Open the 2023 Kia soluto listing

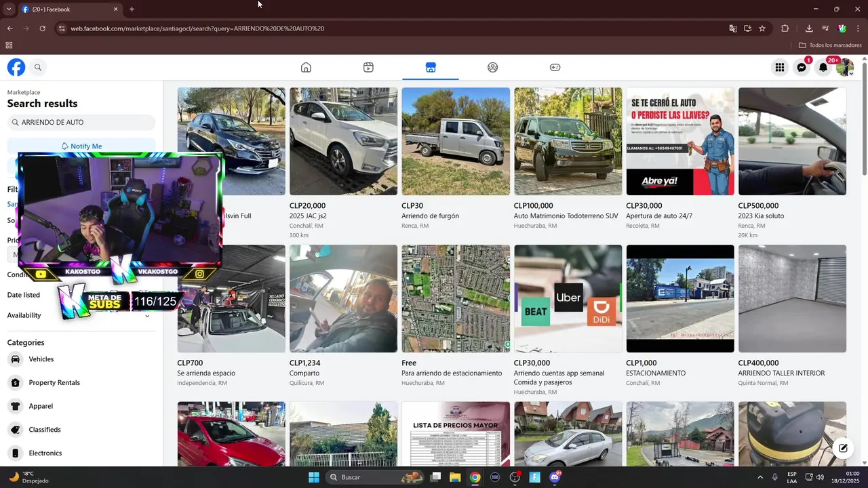pos(761,216)
